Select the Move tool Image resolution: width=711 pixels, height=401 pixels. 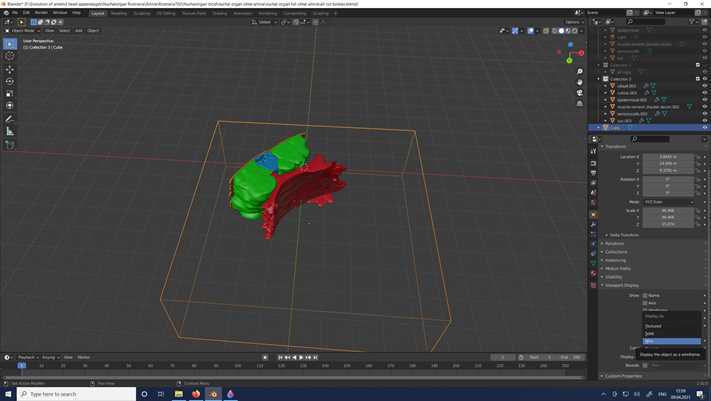pyautogui.click(x=10, y=69)
